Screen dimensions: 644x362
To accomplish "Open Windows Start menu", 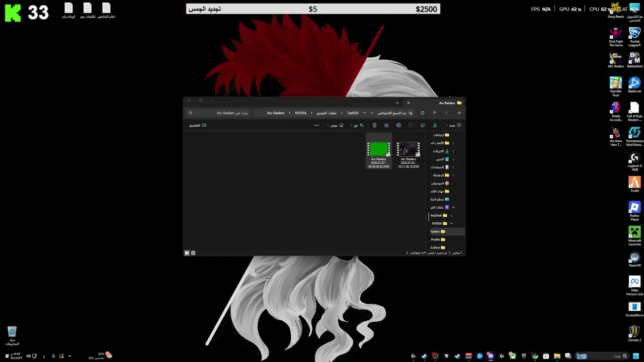I will click(635, 356).
